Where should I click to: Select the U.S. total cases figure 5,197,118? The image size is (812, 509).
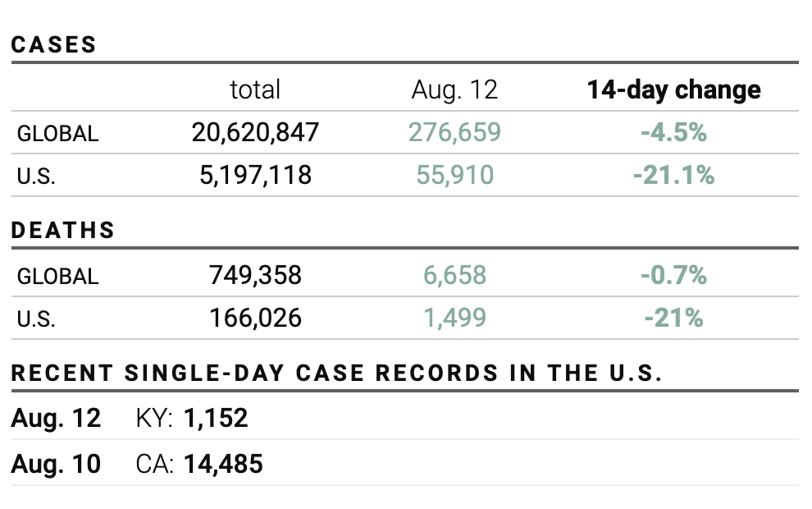pos(255,175)
